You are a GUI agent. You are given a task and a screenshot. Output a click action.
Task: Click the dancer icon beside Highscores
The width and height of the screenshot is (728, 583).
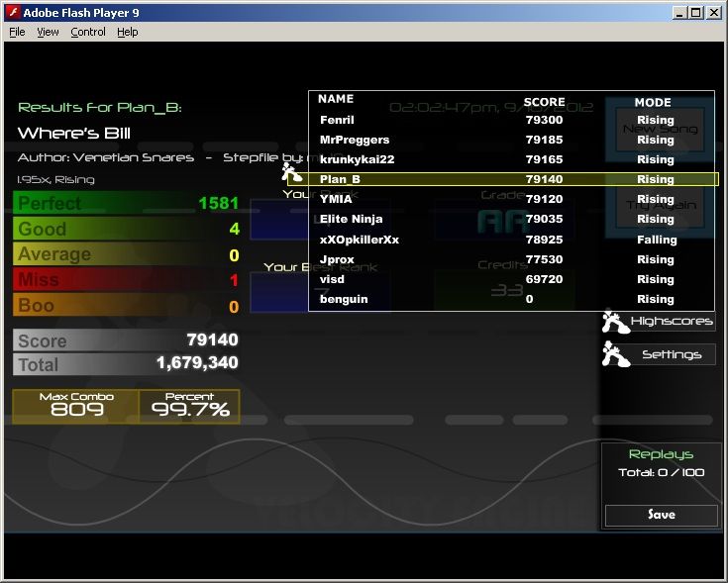tap(615, 322)
